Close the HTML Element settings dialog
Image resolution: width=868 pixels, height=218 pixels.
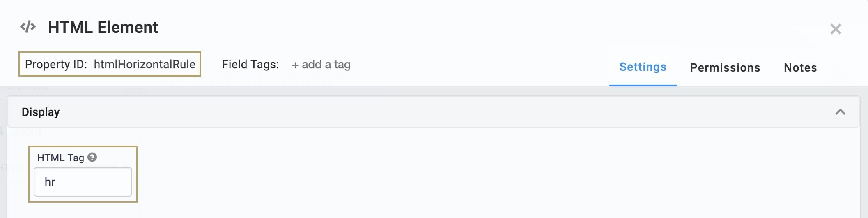(836, 29)
